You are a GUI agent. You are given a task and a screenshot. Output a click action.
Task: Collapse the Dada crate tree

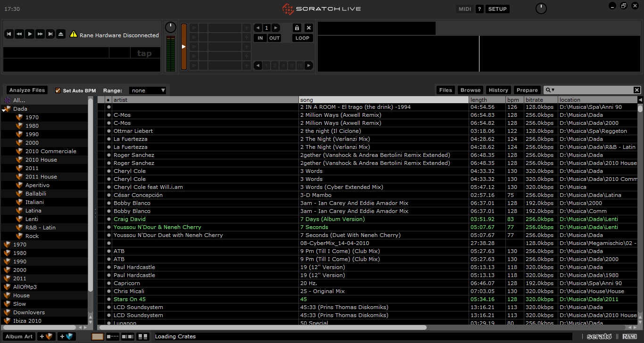click(3, 109)
